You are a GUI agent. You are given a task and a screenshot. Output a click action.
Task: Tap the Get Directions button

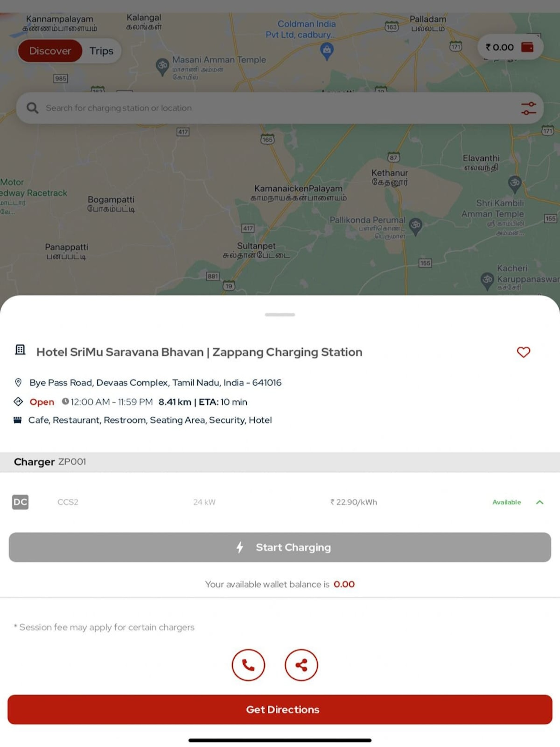(x=280, y=710)
